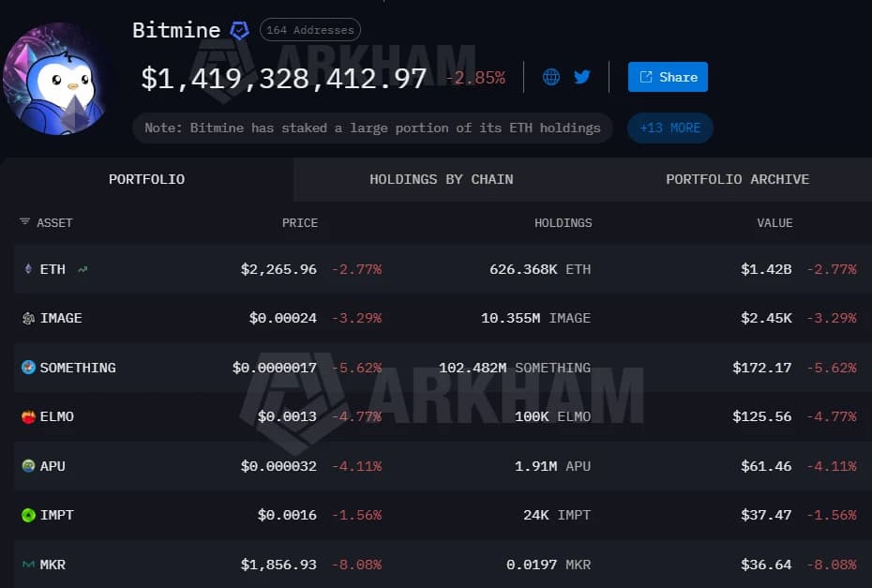This screenshot has width=872, height=588.
Task: Sort the table by the VALUE column header
Action: pos(774,222)
